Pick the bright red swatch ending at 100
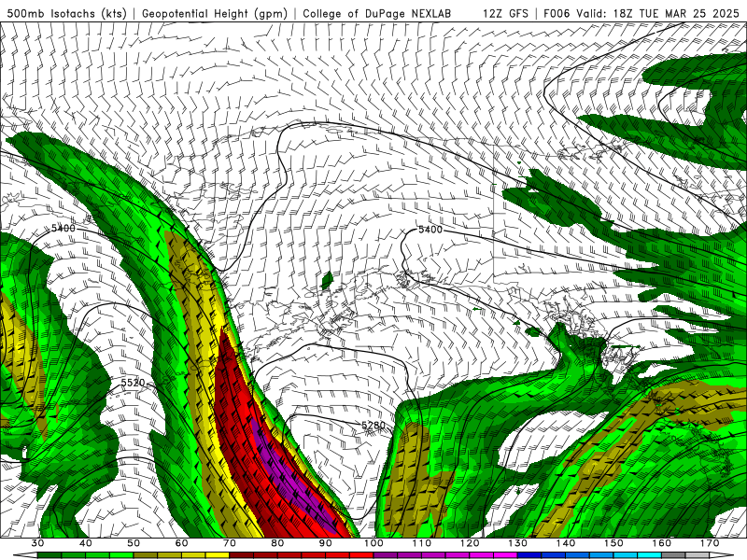Image resolution: width=747 pixels, height=560 pixels. (361, 555)
